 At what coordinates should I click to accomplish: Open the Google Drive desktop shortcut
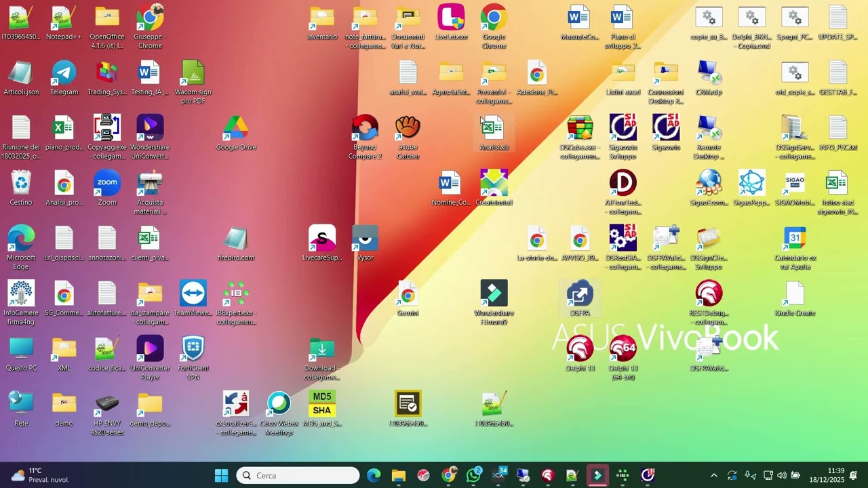point(236,134)
